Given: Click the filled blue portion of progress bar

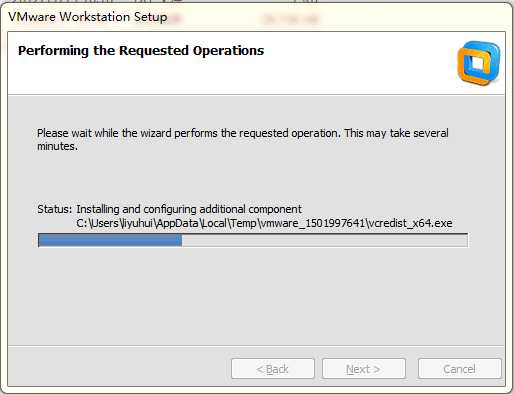Looking at the screenshot, I should pos(110,240).
